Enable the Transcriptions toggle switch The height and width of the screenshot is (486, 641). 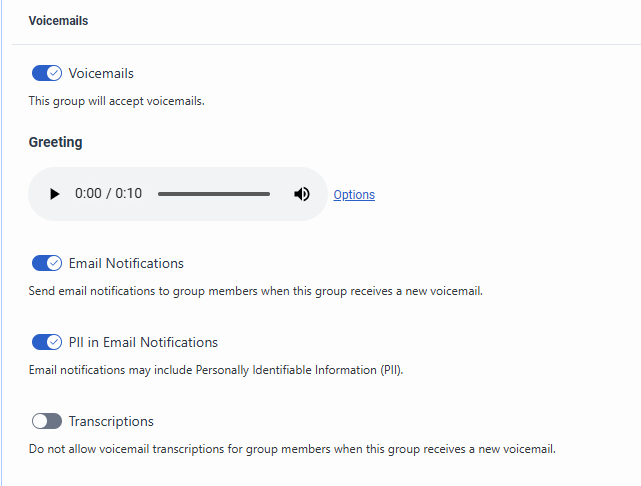tap(47, 421)
